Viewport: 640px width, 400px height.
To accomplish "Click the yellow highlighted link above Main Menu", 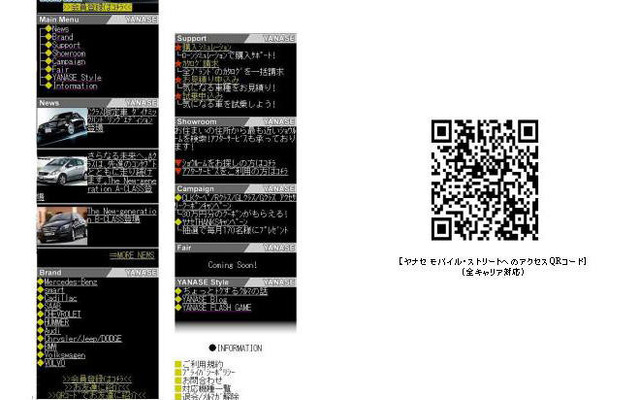I will point(97,7).
